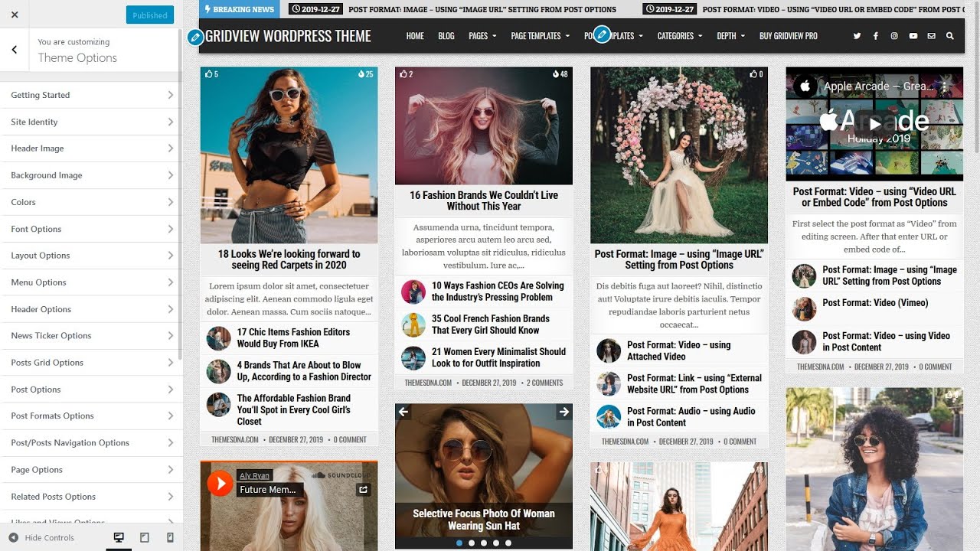
Task: Open Related Posts Options section
Action: tap(91, 497)
